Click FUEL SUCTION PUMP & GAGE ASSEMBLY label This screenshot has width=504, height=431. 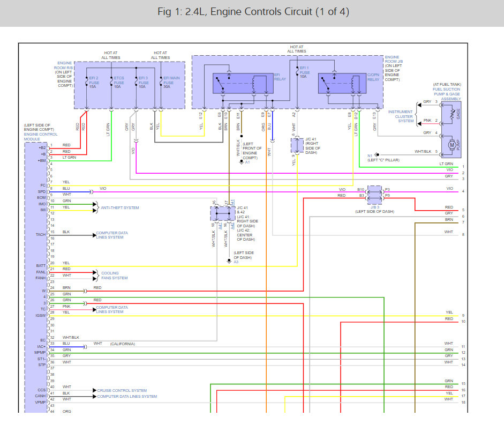447,94
